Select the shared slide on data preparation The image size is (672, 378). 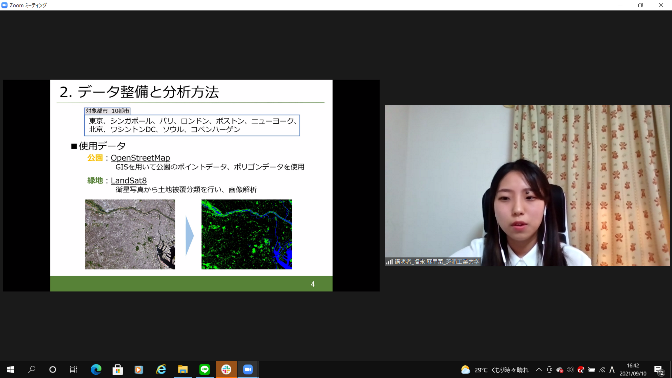pyautogui.click(x=191, y=186)
